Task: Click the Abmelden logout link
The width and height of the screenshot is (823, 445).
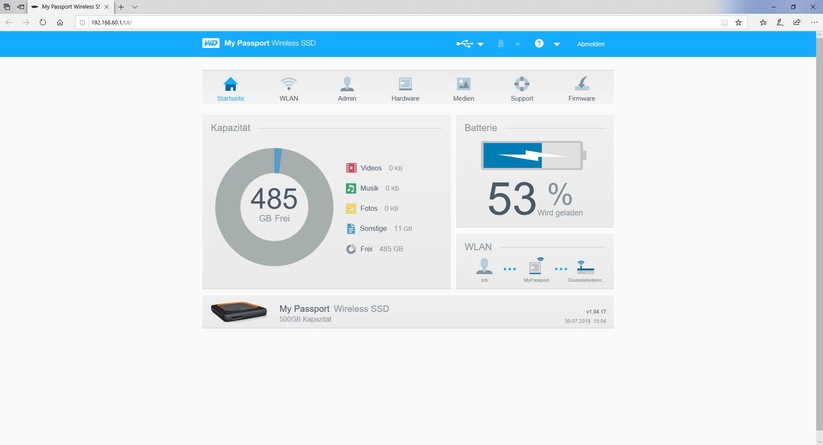Action: tap(590, 44)
